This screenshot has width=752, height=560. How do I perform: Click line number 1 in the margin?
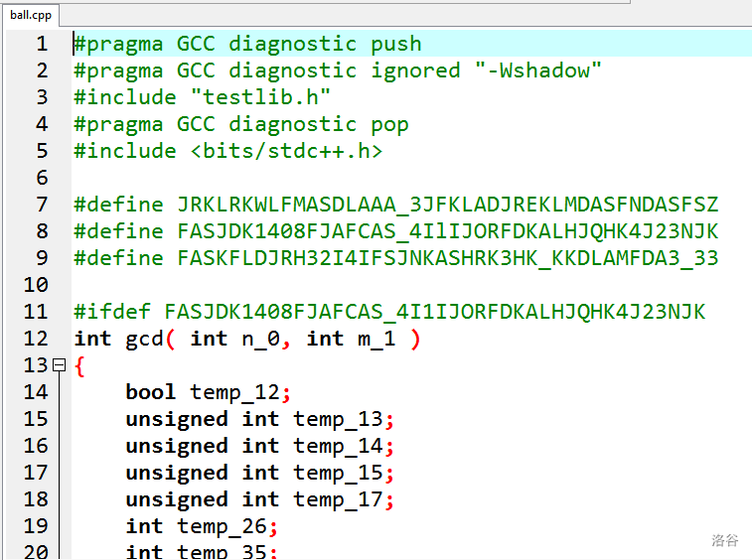point(41,44)
